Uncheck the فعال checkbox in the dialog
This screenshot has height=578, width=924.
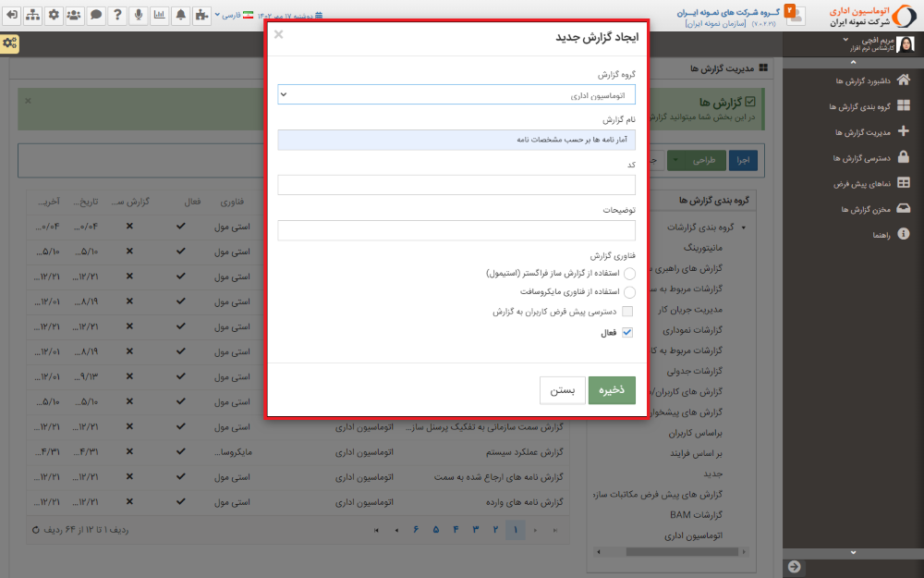[x=626, y=331]
